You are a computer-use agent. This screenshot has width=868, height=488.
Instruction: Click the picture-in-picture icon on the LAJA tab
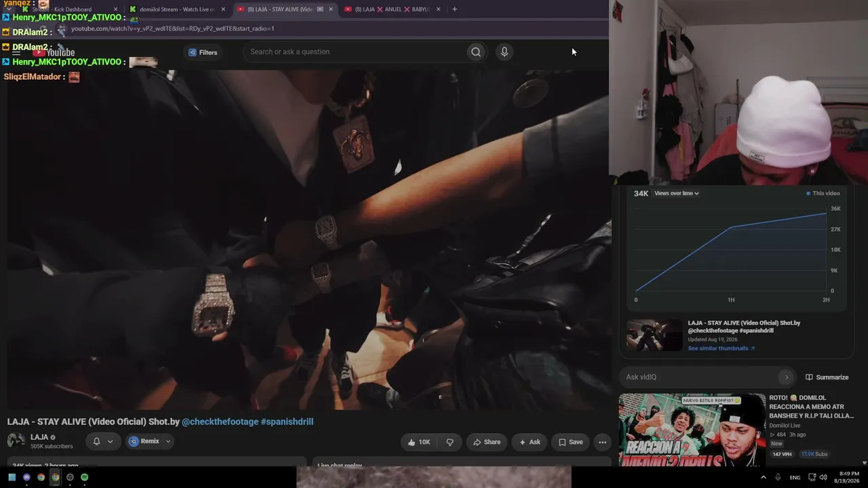click(320, 9)
